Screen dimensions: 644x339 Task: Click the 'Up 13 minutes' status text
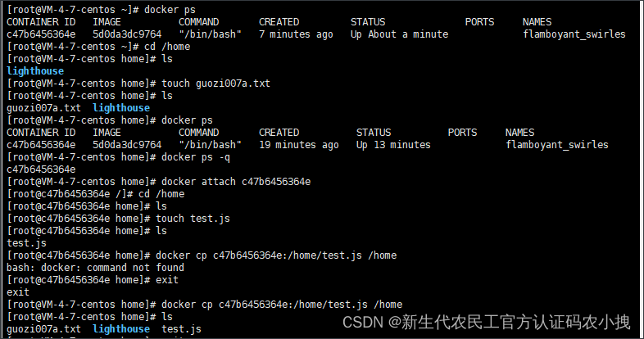tap(393, 145)
